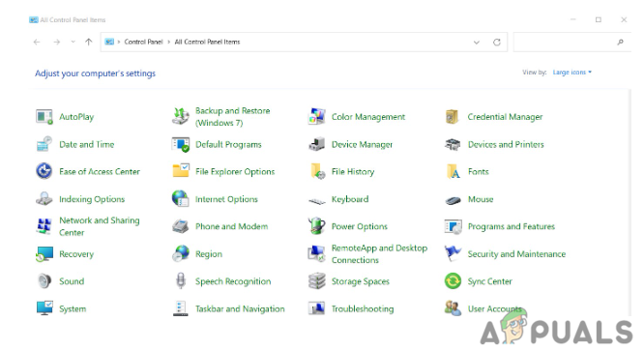Open RemoteApp and Desktop Connections icon

pos(316,253)
